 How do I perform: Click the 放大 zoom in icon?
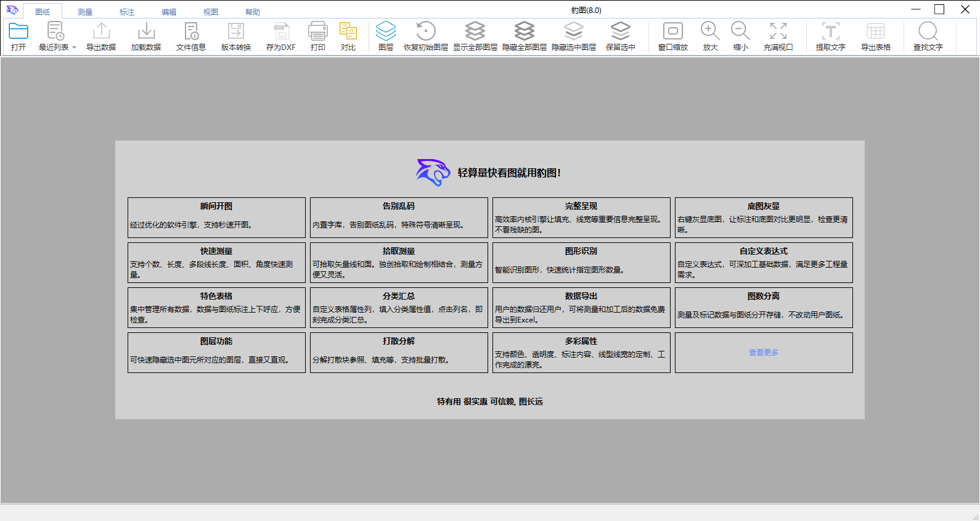pyautogui.click(x=710, y=31)
